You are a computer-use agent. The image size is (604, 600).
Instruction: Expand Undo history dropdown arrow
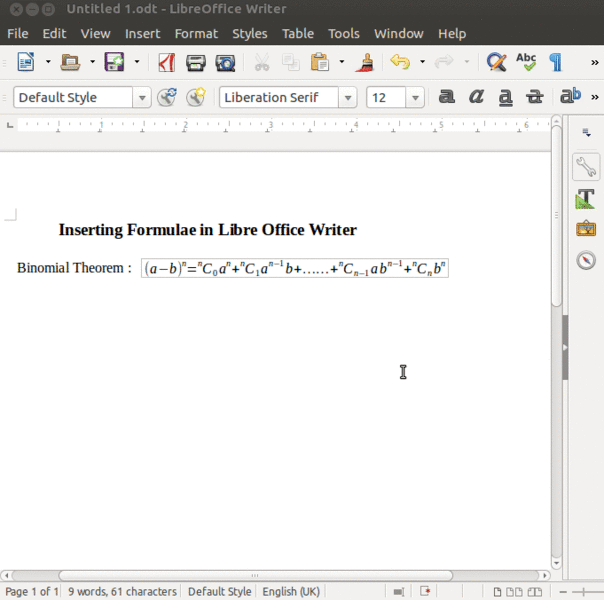(423, 62)
